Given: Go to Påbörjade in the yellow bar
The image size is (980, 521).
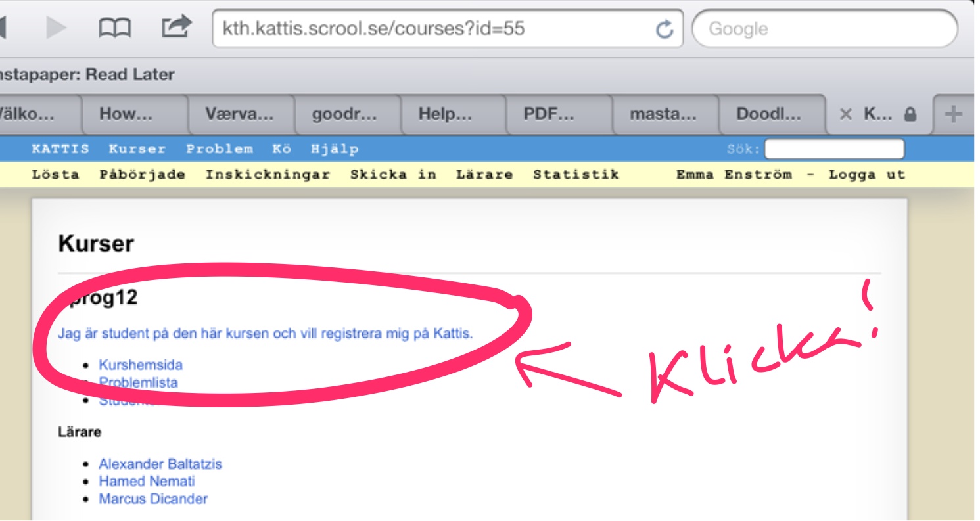Looking at the screenshot, I should point(142,175).
